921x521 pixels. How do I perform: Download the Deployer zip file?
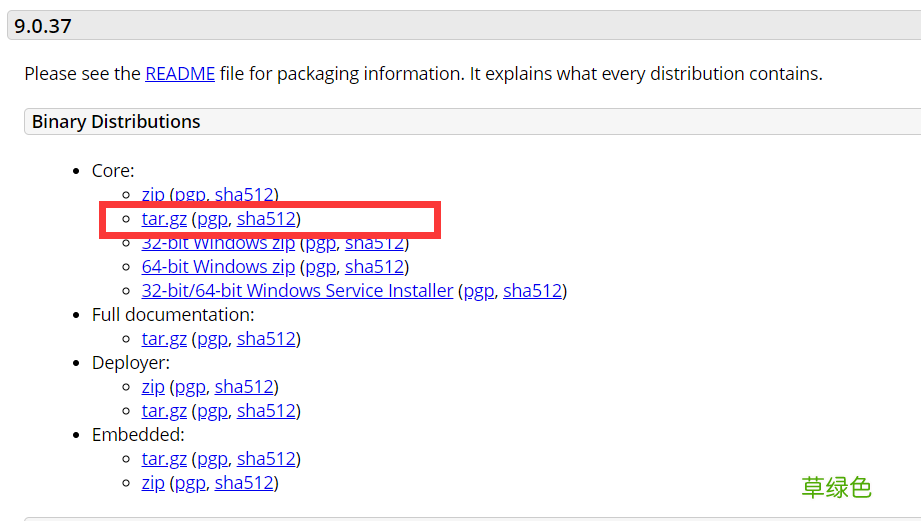[153, 387]
